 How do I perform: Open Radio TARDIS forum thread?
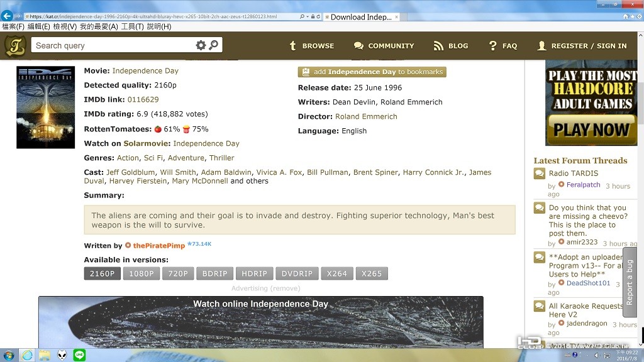(x=574, y=173)
